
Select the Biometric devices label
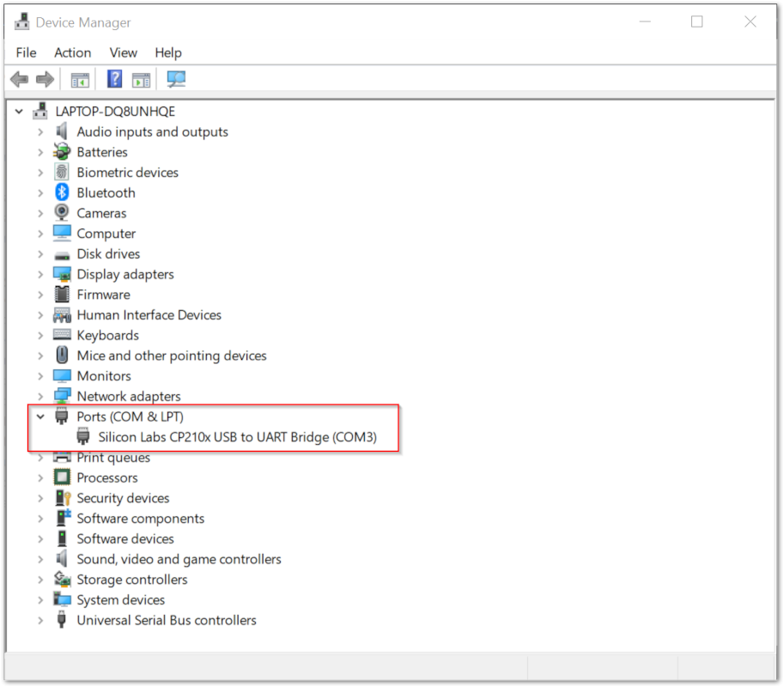point(127,173)
